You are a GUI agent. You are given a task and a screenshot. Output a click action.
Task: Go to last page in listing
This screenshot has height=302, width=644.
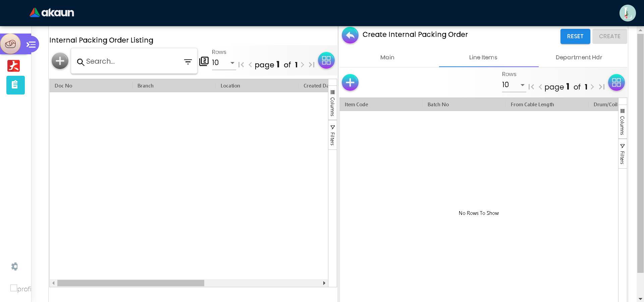point(312,65)
